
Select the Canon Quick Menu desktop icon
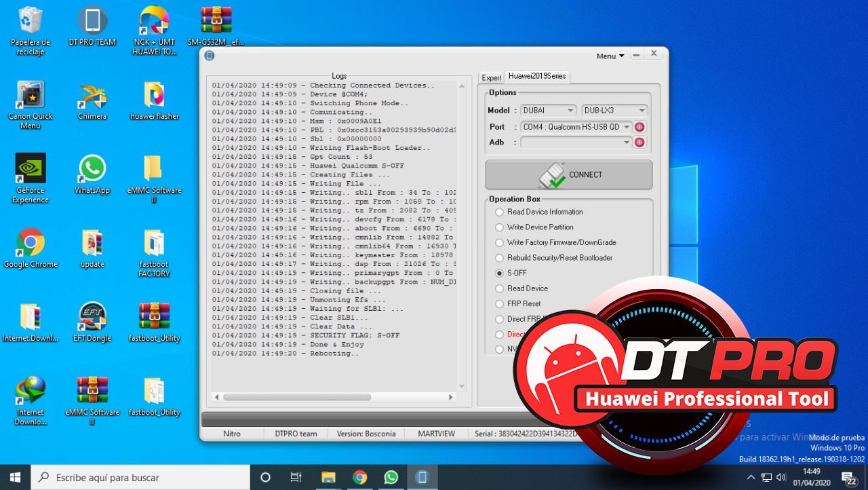[31, 105]
